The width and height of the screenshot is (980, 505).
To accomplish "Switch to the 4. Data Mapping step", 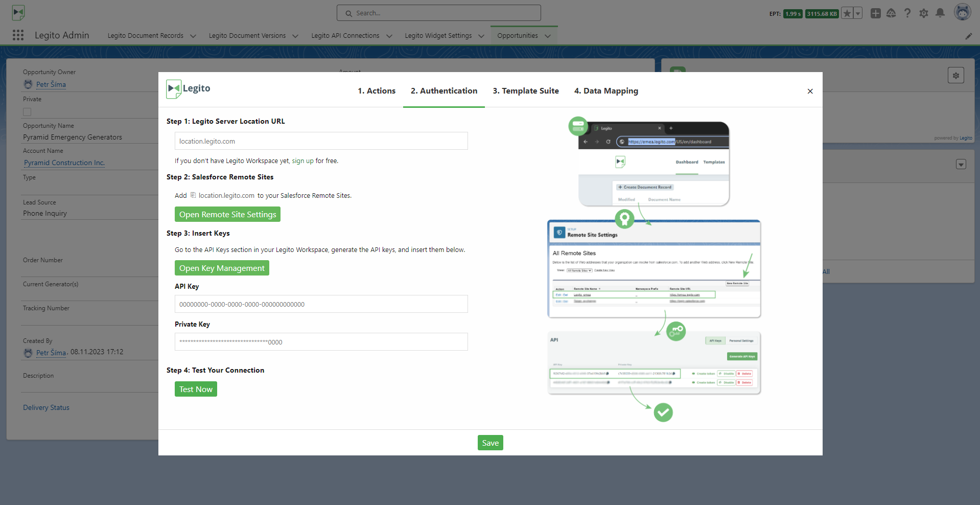I will 606,91.
